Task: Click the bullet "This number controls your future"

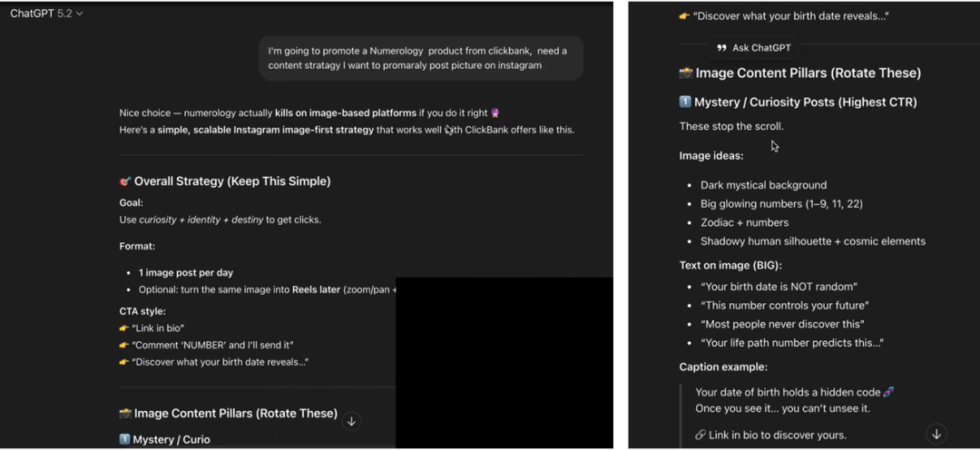Action: (785, 306)
